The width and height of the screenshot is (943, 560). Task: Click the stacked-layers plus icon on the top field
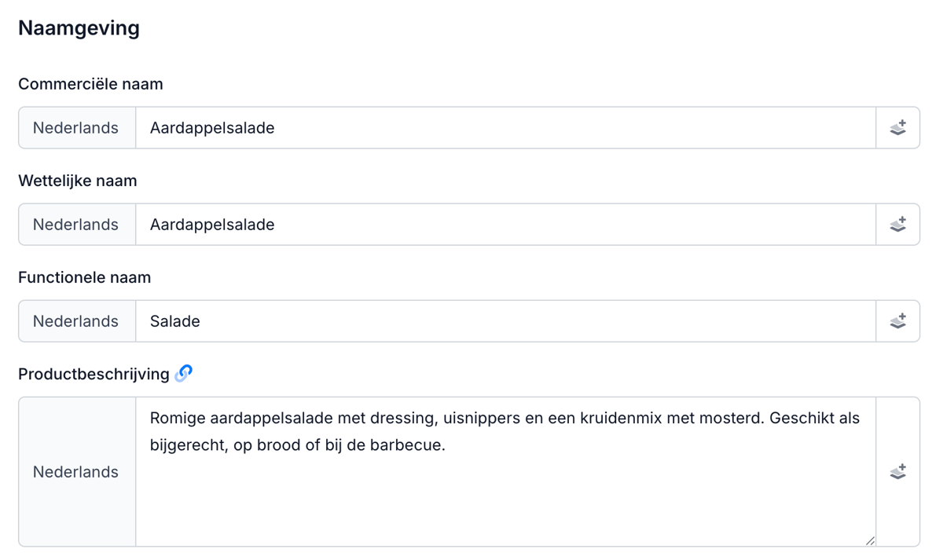[x=897, y=127]
